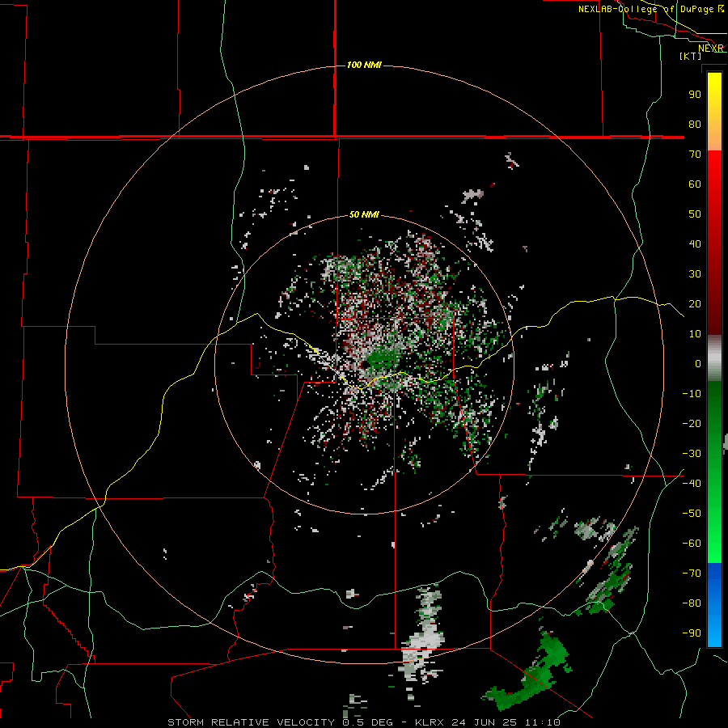Select the 50 value on velocity scale
The height and width of the screenshot is (728, 728).
pos(695,214)
